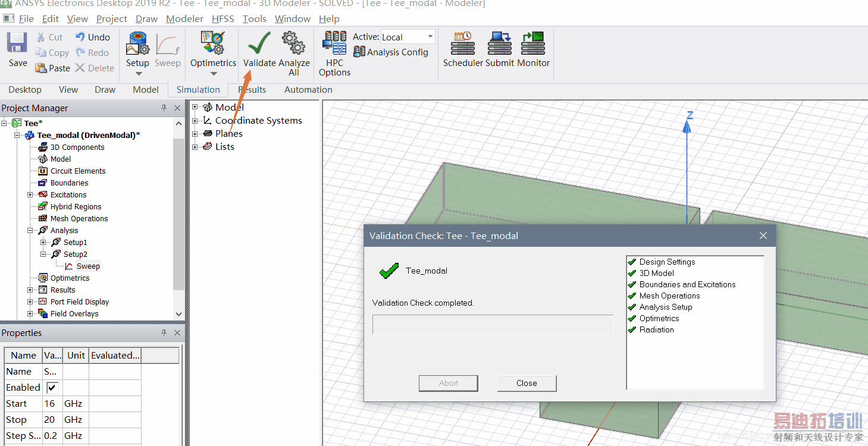Expand the Coordinate Systems modeler node
868x446 pixels.
pos(195,121)
